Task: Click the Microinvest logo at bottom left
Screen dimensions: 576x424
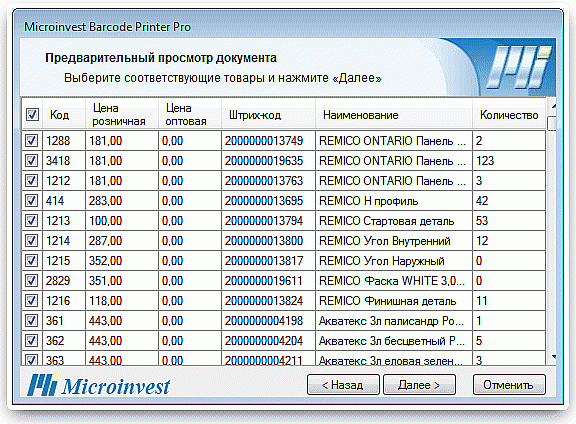Action: point(98,385)
